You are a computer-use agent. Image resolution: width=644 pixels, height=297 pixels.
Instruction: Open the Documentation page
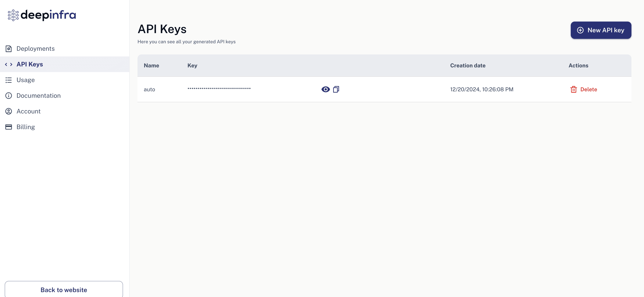pyautogui.click(x=39, y=95)
